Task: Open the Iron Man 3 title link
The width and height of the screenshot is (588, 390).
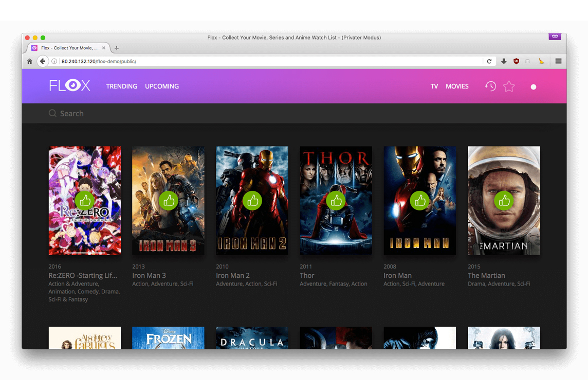Action: tap(149, 275)
